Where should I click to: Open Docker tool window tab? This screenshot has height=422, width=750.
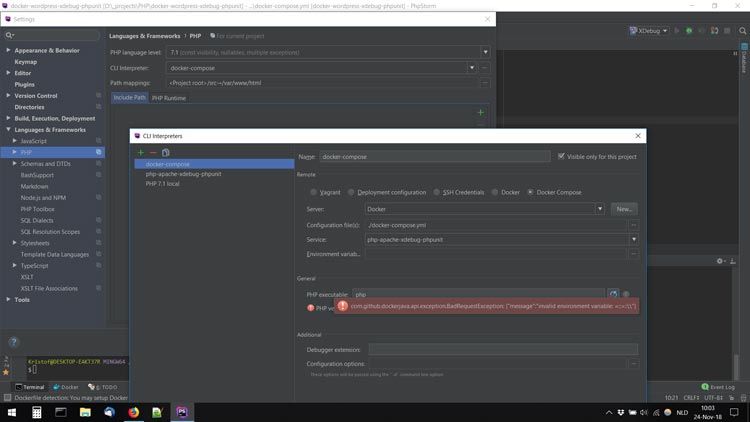(66, 387)
